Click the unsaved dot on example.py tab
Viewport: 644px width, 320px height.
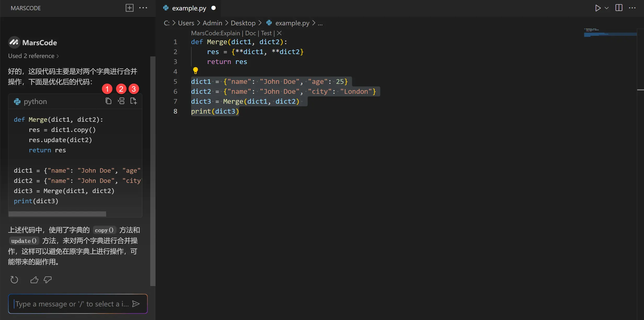click(214, 8)
